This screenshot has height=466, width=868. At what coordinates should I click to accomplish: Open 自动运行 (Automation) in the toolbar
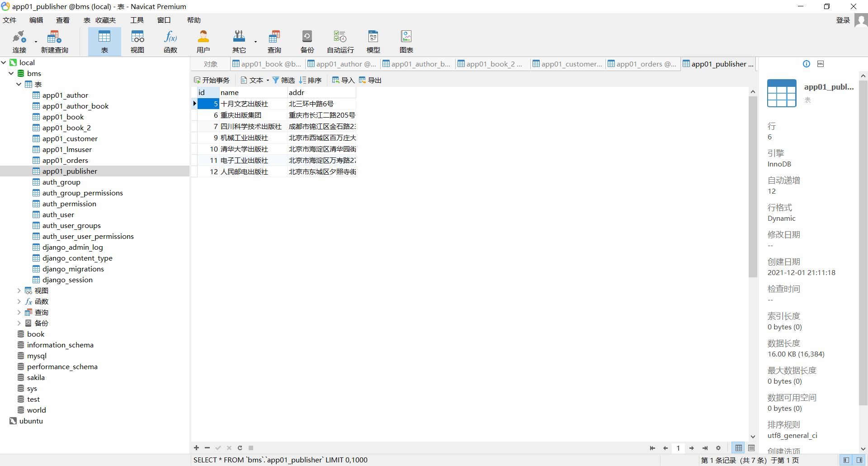pos(340,42)
